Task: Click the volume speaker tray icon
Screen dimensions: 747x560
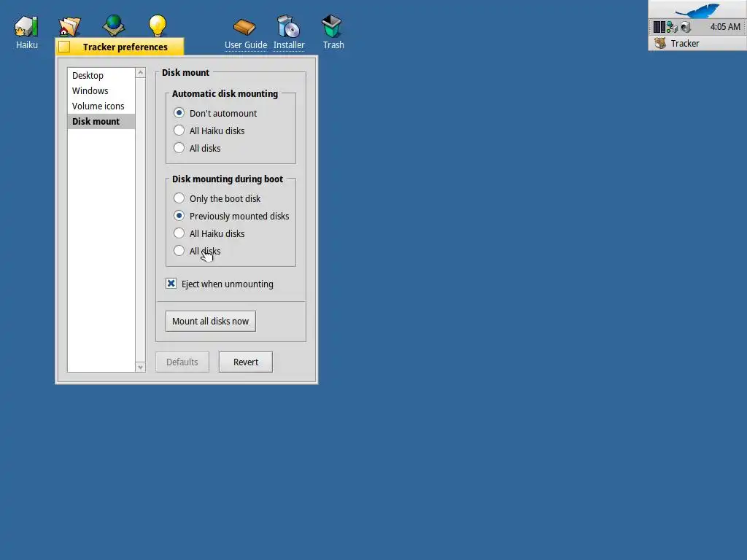Action: [686, 27]
